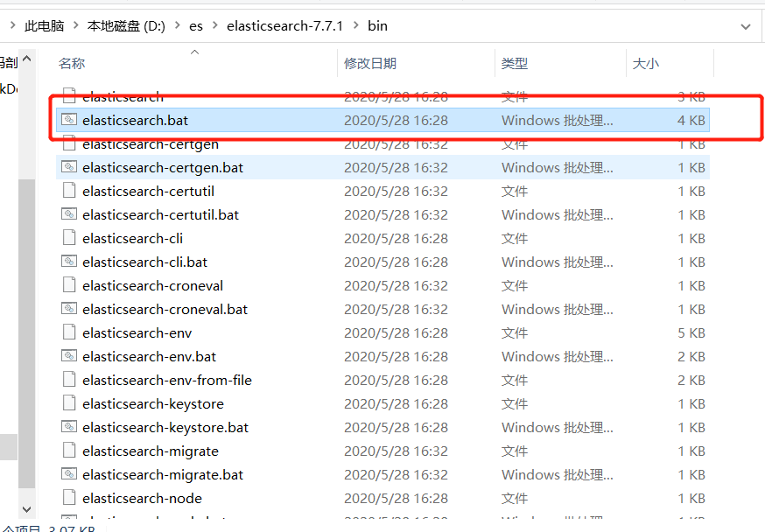Expand the chevron after 本地磁盘 (D:)

[x=177, y=25]
